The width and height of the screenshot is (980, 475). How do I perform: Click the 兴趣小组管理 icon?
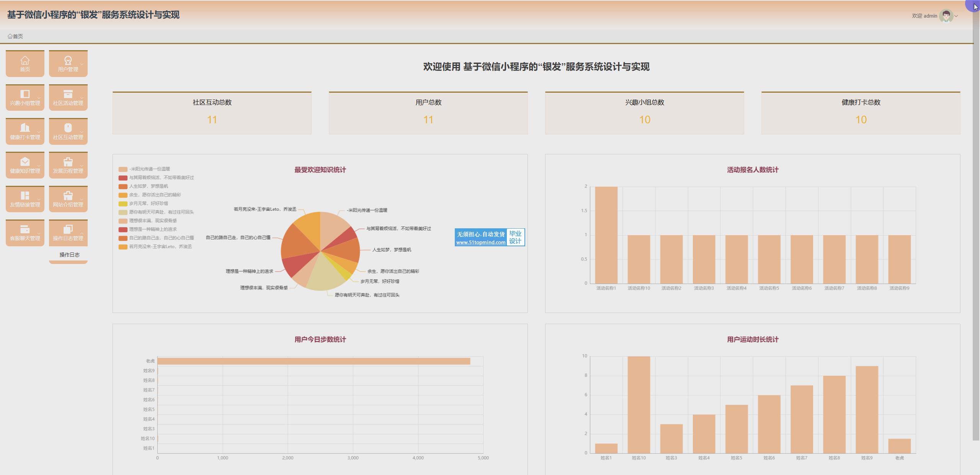click(25, 94)
